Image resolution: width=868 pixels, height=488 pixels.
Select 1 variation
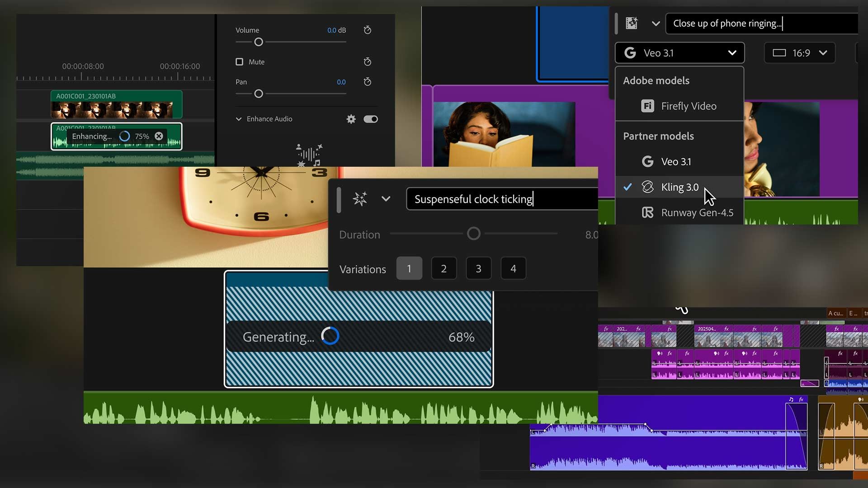pyautogui.click(x=409, y=268)
